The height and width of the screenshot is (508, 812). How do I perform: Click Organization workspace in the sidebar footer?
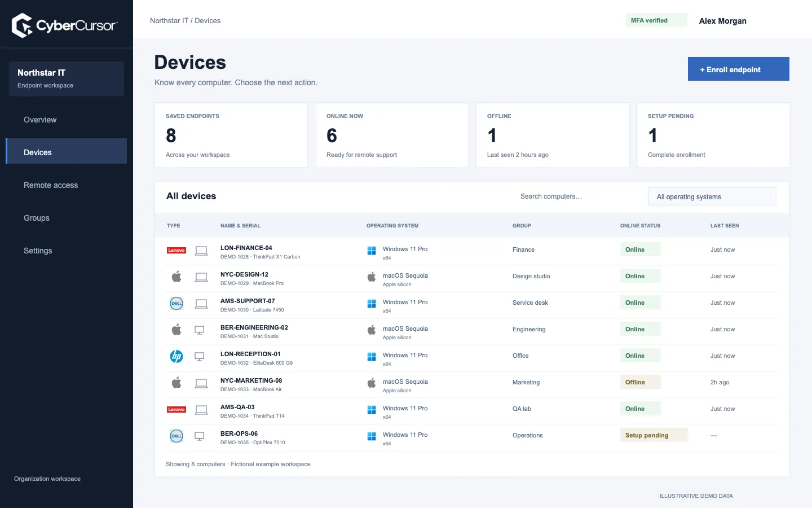tap(47, 479)
